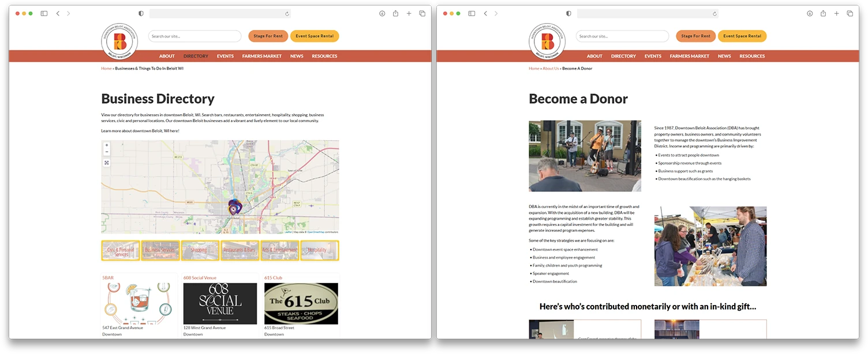
Task: Reload the Business Directory page
Action: [287, 13]
